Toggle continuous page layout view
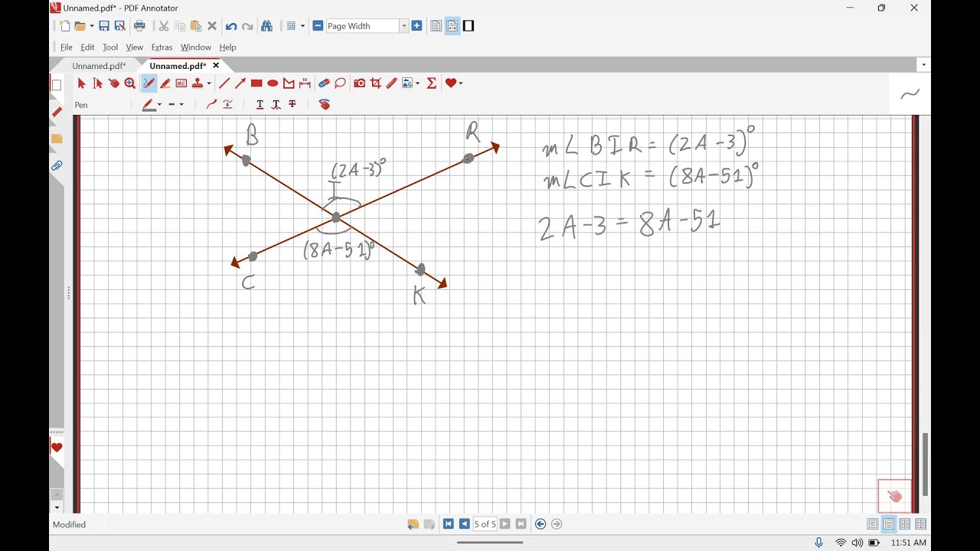 [x=452, y=26]
